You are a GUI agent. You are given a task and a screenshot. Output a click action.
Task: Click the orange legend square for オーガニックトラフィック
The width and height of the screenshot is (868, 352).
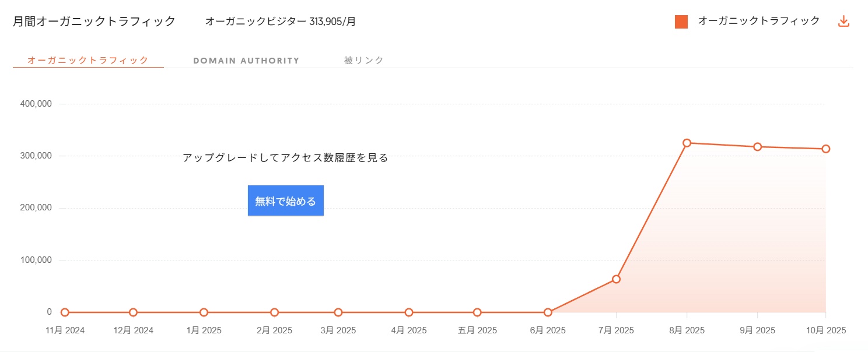pos(681,21)
